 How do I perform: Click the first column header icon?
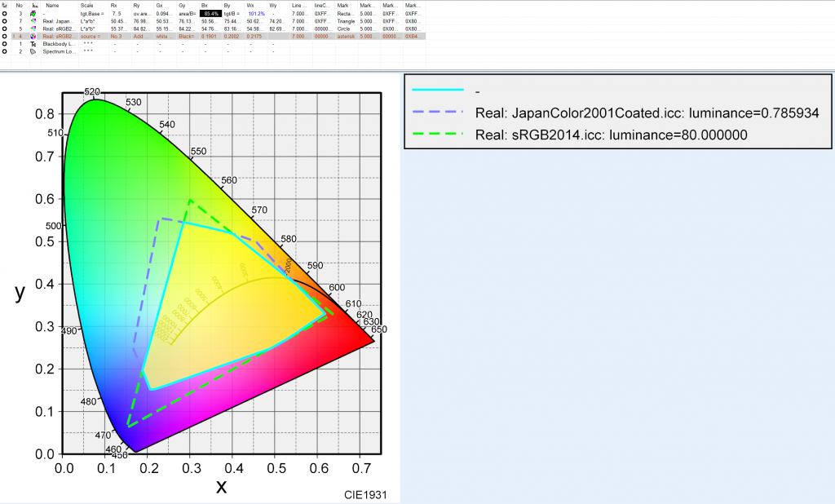point(5,6)
